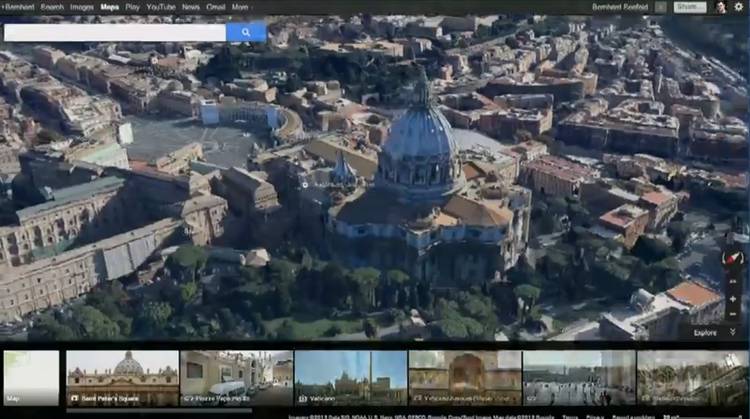Open YouTube in the top navigation bar
Image resolution: width=750 pixels, height=419 pixels.
coord(161,7)
